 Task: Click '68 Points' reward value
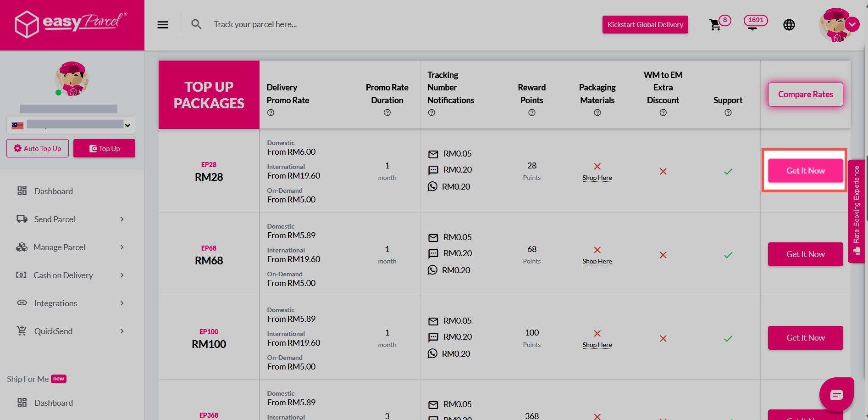coord(532,255)
